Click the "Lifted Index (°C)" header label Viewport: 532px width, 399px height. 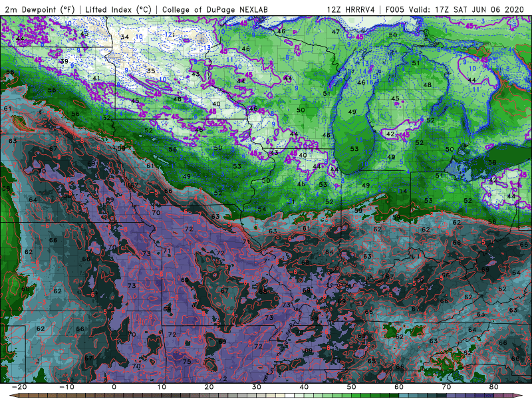coord(118,10)
